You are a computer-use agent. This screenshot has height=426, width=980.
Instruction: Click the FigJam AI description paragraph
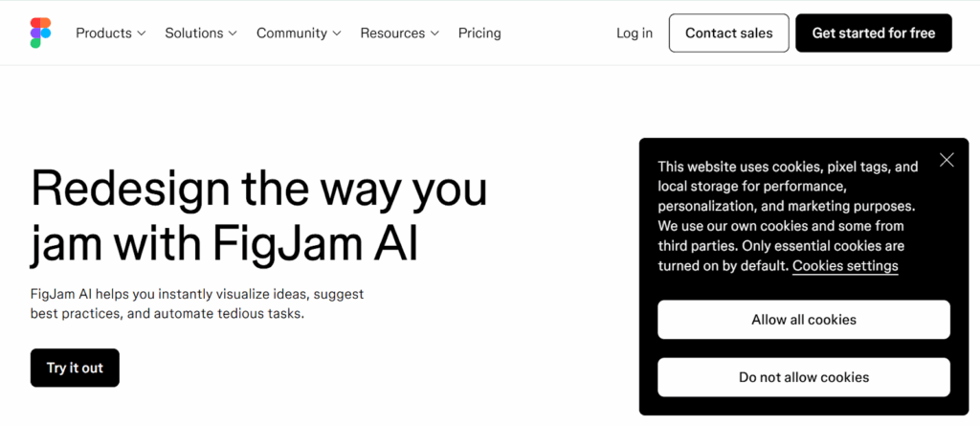tap(196, 303)
